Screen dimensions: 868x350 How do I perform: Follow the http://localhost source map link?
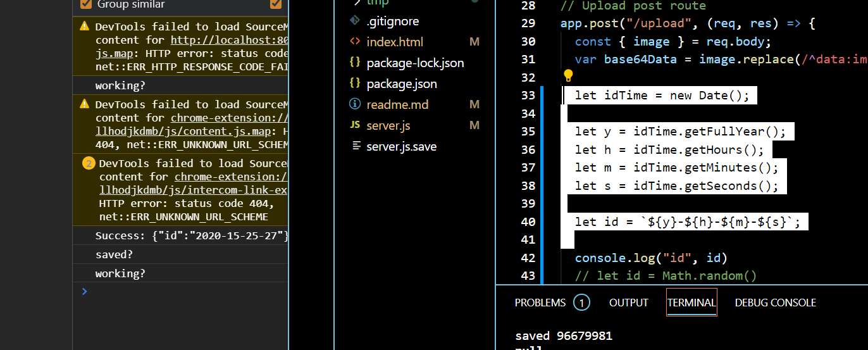click(229, 40)
